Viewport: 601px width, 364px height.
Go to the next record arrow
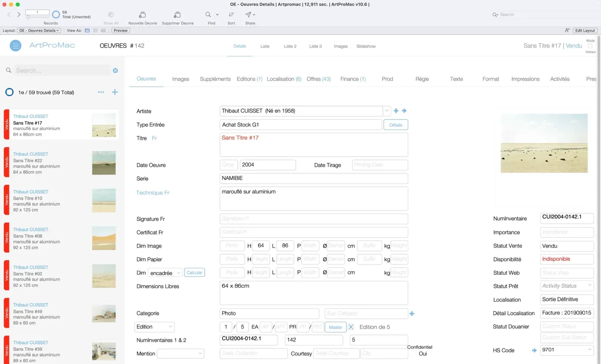[x=18, y=15]
